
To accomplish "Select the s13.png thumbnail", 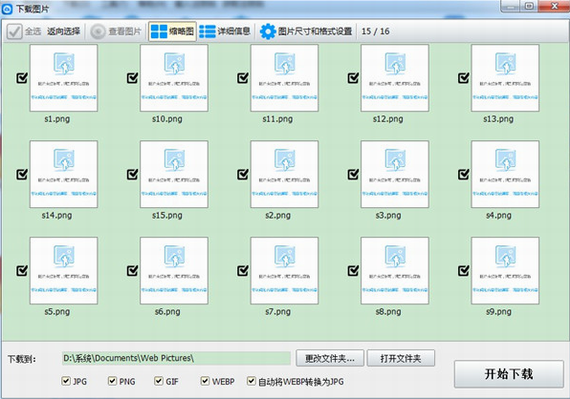I will click(x=505, y=78).
